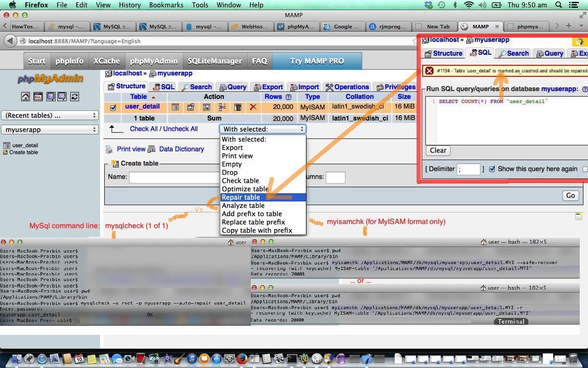Viewport: 588px width, 368px height.
Task: Click Terminal icon in the Dock
Action: coord(292,358)
